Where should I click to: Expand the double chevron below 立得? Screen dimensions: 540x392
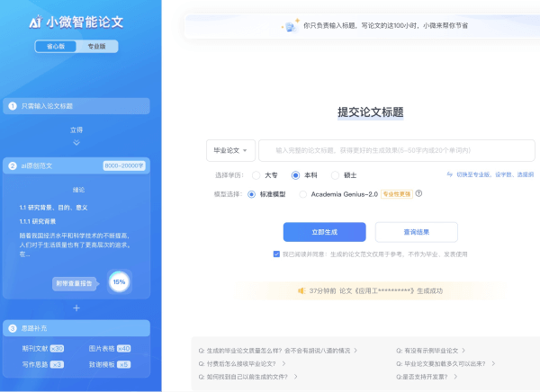click(x=76, y=142)
